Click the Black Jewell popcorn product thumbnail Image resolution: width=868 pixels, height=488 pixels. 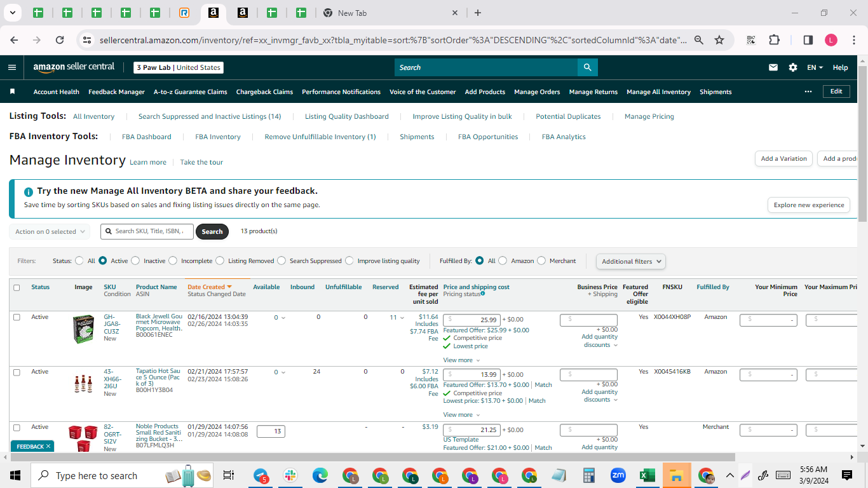(83, 330)
